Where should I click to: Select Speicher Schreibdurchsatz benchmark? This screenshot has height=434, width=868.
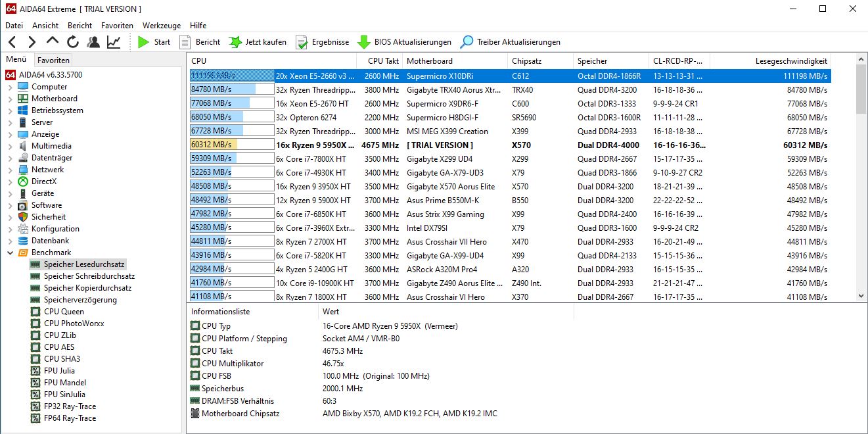(89, 276)
